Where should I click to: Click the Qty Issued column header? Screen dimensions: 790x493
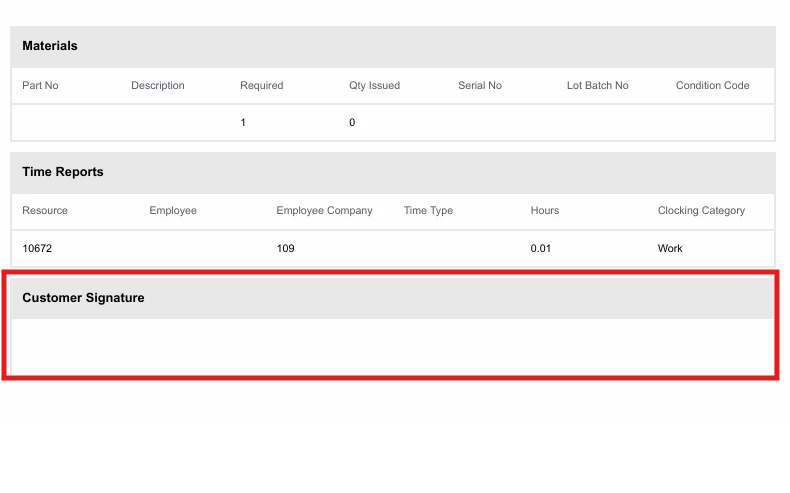[374, 86]
